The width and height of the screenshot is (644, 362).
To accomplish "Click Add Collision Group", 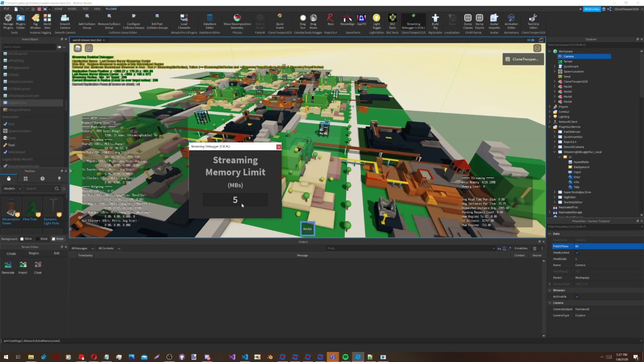I will 87,21.
